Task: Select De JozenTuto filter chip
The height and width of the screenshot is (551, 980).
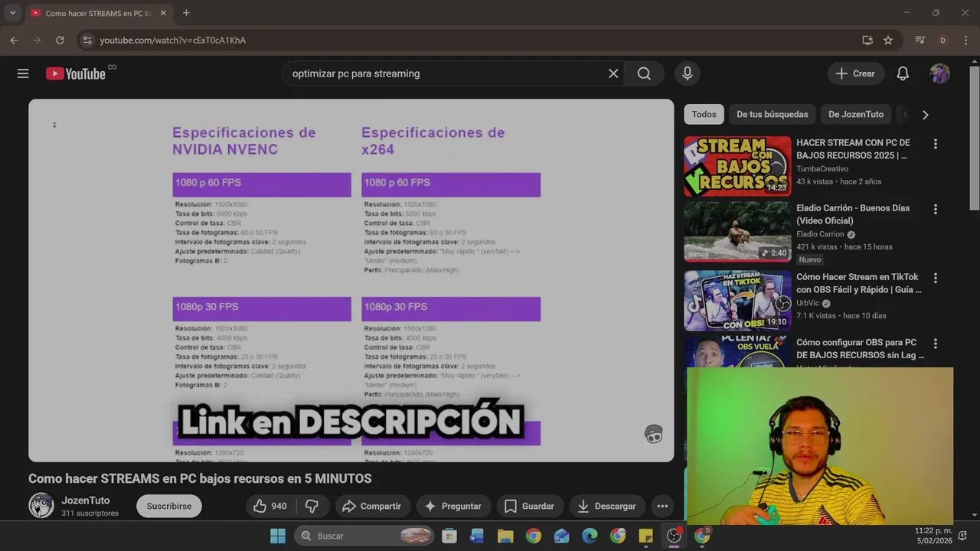Action: click(856, 114)
